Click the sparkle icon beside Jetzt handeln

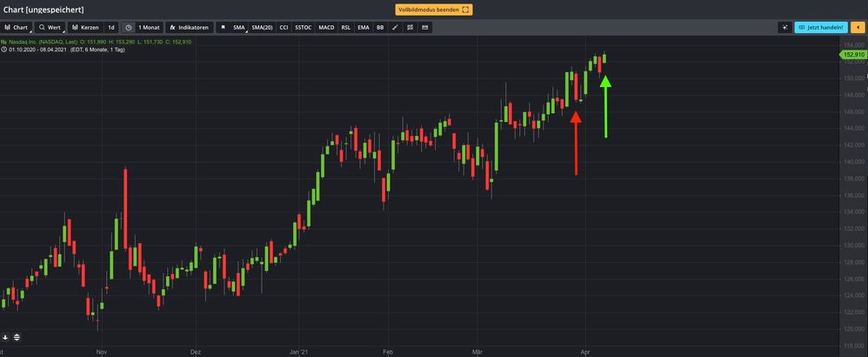[785, 28]
